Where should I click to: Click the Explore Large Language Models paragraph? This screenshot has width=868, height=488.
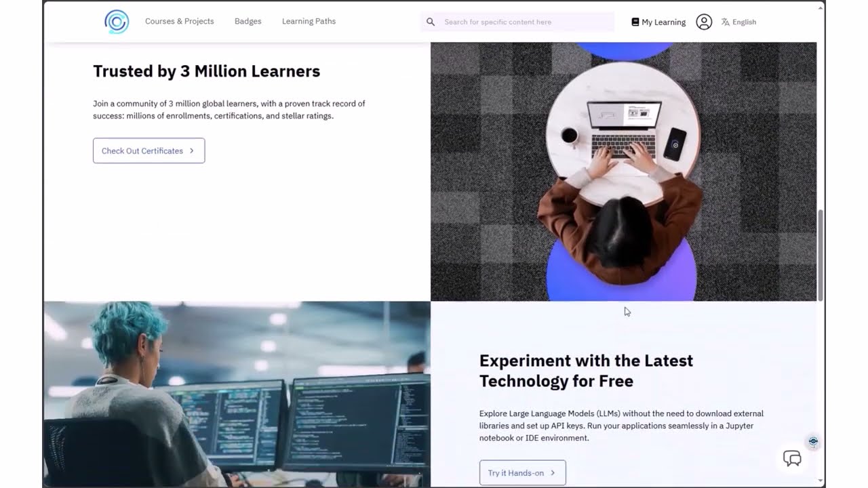tap(621, 426)
